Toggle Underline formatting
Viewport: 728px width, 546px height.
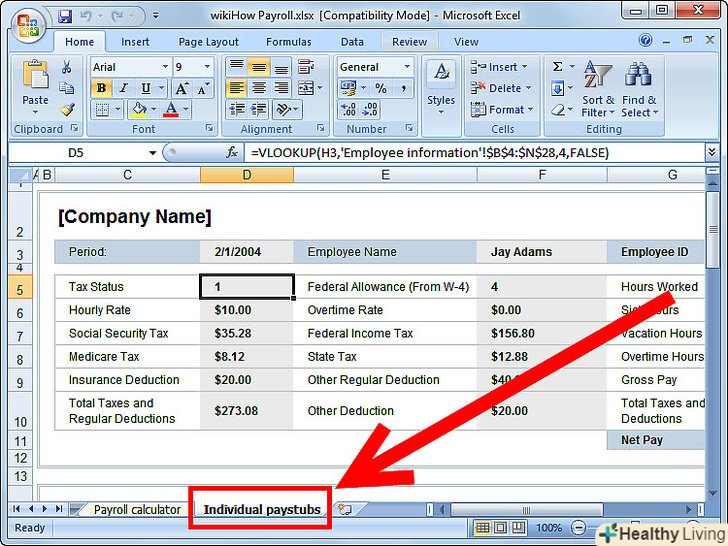coord(146,88)
